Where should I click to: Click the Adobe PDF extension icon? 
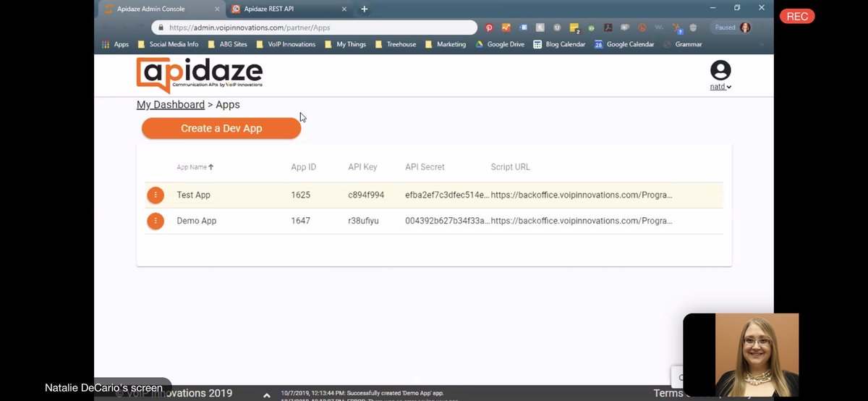tap(608, 28)
